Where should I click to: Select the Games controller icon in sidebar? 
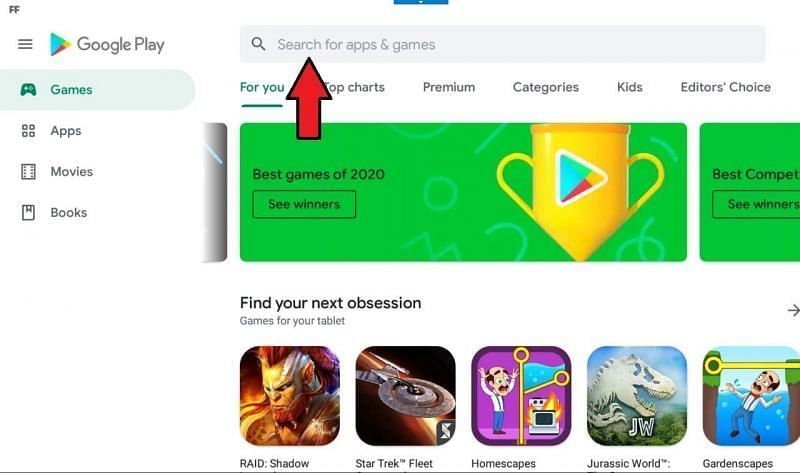pos(28,90)
